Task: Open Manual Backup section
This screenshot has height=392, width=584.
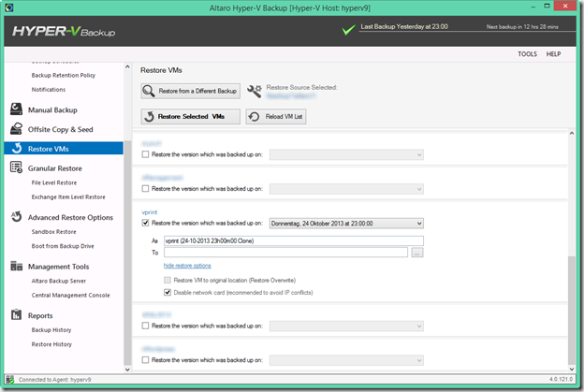Action: tap(52, 109)
